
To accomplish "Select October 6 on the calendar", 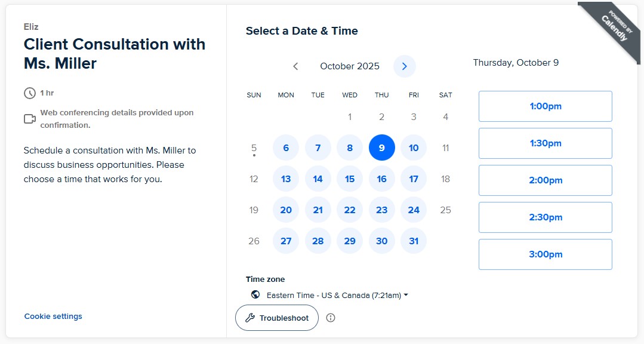I will (x=286, y=148).
